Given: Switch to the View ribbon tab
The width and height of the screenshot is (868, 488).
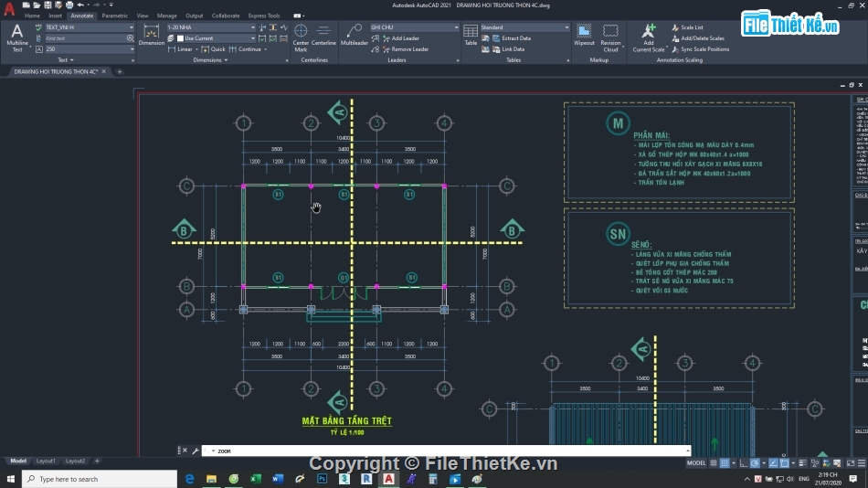Looking at the screenshot, I should [x=143, y=16].
